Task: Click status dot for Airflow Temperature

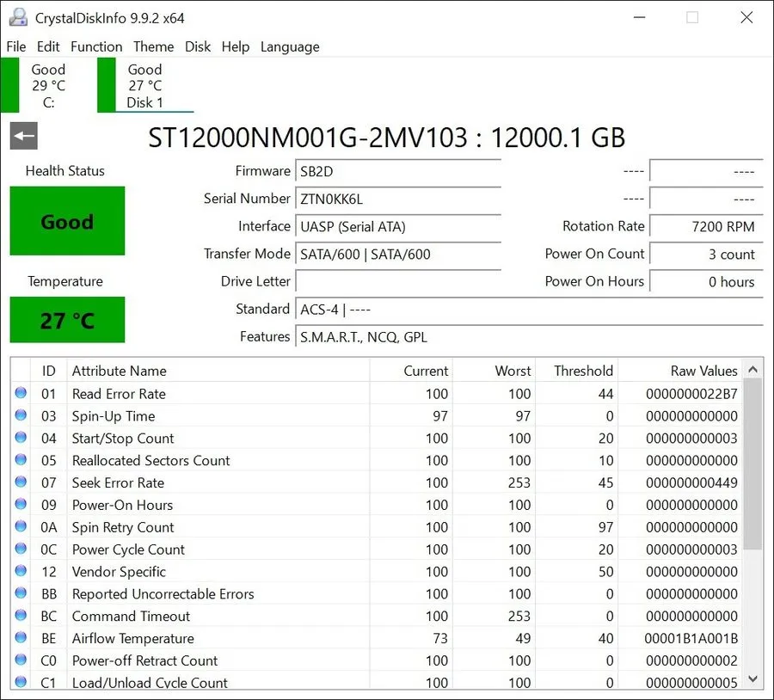Action: [21, 637]
